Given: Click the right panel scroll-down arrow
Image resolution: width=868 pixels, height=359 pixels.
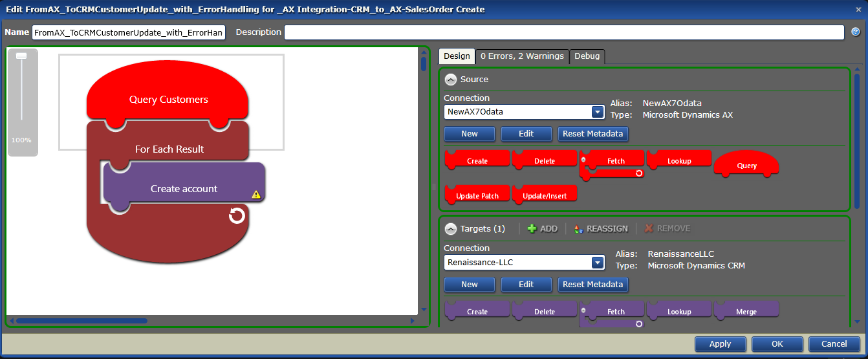Looking at the screenshot, I should [857, 321].
